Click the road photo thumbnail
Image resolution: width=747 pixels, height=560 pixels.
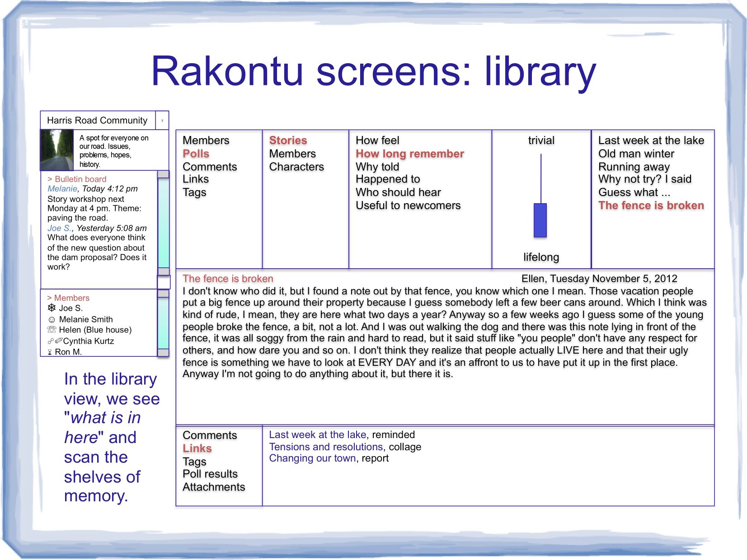click(57, 150)
